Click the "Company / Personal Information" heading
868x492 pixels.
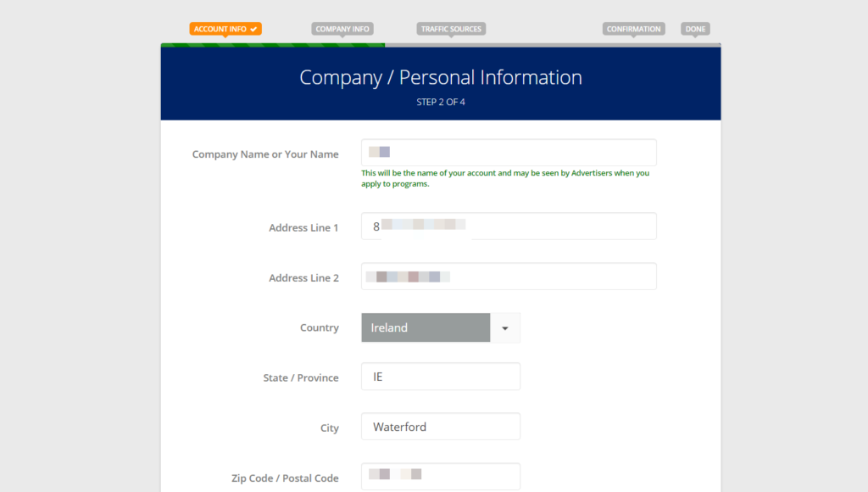pos(441,77)
